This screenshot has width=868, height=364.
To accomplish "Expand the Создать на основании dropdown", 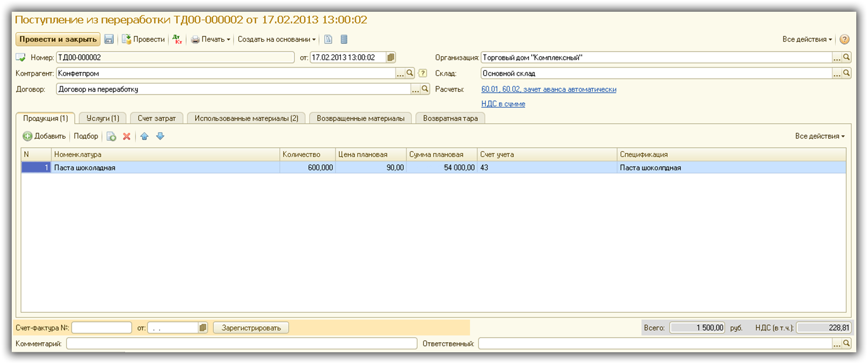I will coord(276,39).
